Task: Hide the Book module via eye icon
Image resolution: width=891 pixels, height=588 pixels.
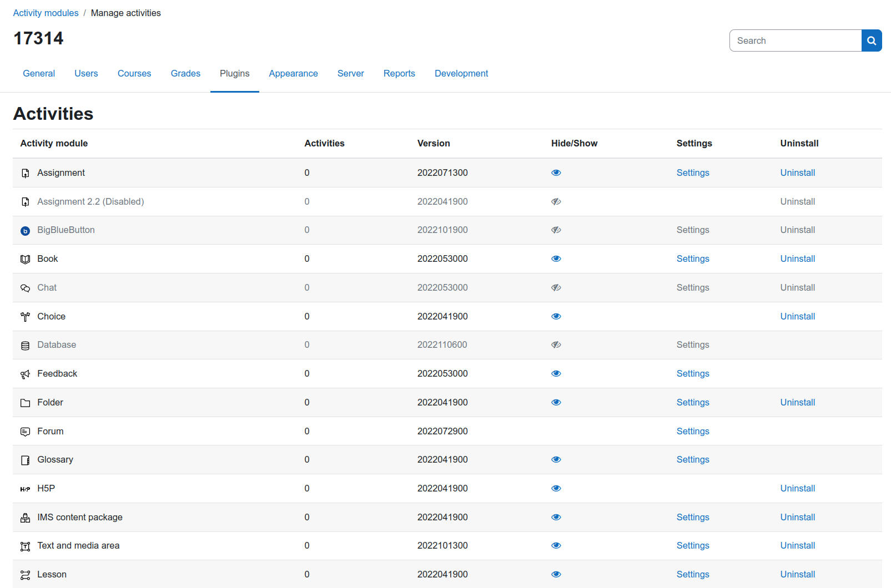Action: pyautogui.click(x=556, y=258)
